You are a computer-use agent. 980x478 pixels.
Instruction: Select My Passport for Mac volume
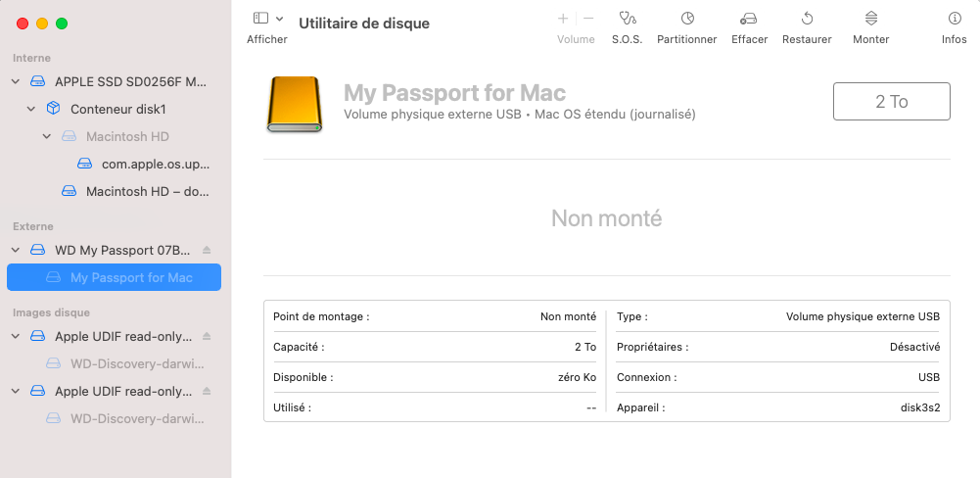tap(131, 278)
